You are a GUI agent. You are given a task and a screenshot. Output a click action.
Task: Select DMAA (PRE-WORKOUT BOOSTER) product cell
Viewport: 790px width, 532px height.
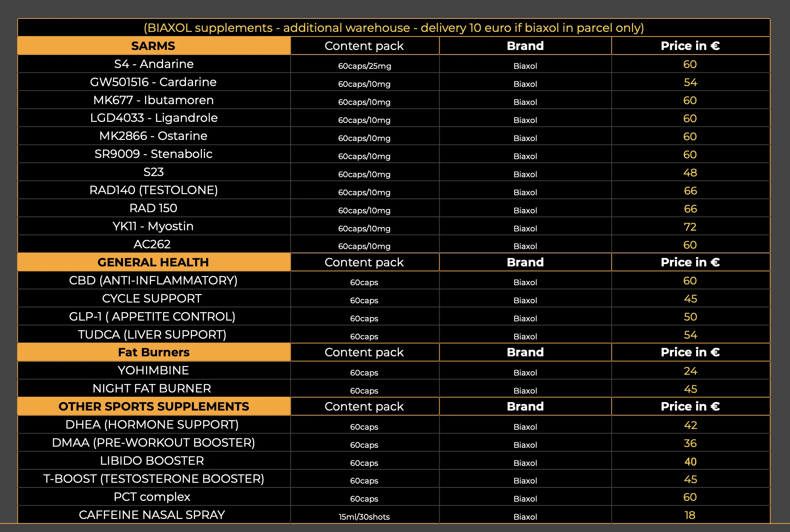(154, 442)
